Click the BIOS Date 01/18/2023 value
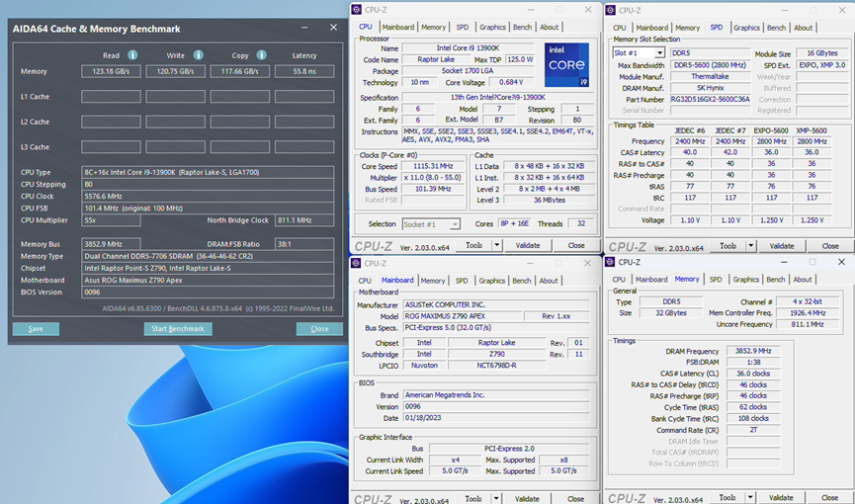Image resolution: width=855 pixels, height=504 pixels. point(496,418)
